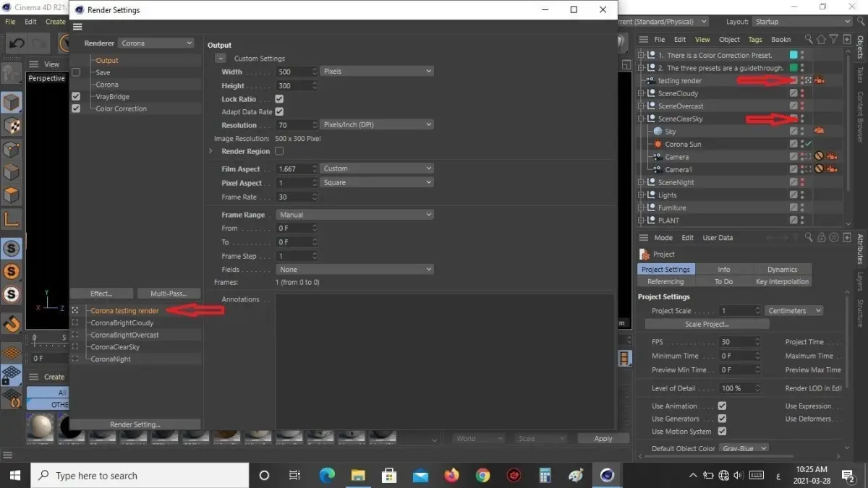Toggle the Adapt Data Rate checkbox

click(x=279, y=112)
